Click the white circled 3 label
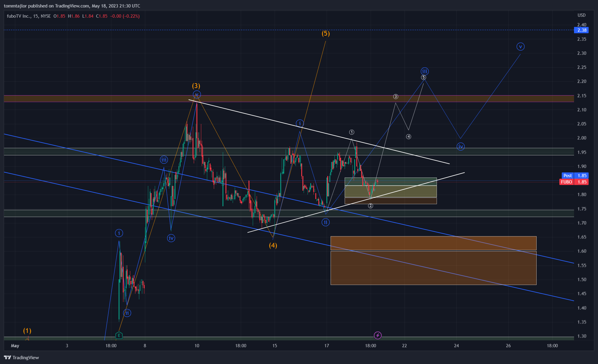 click(x=396, y=97)
